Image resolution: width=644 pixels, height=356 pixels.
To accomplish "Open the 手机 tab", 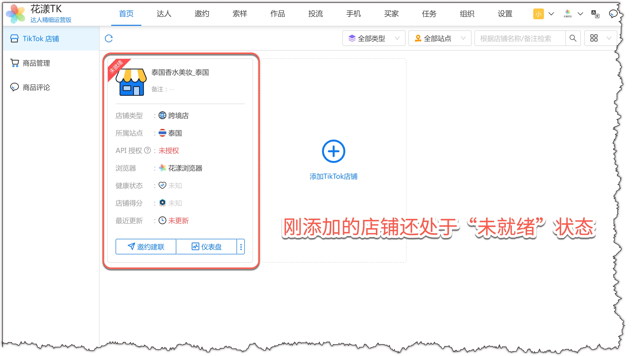I will click(x=354, y=14).
